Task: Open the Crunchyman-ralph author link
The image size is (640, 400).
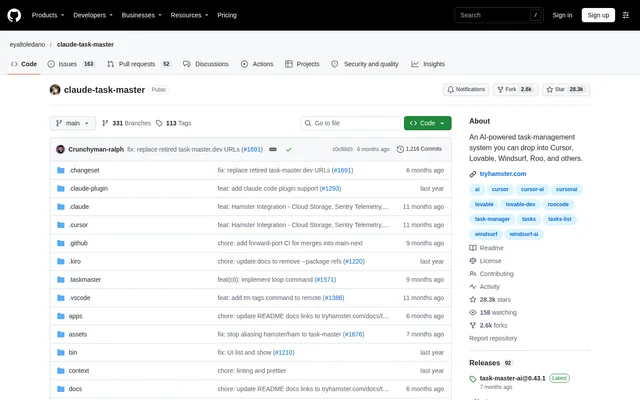Action: point(96,149)
